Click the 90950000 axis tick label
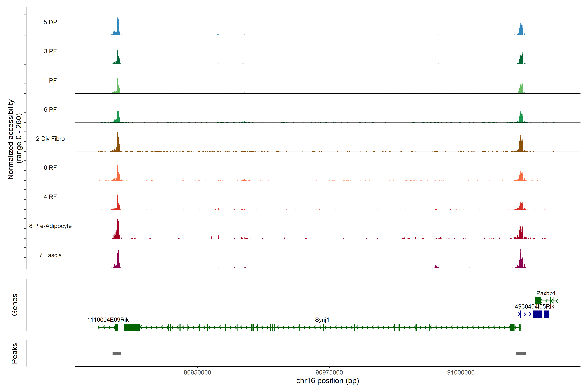 pos(197,373)
